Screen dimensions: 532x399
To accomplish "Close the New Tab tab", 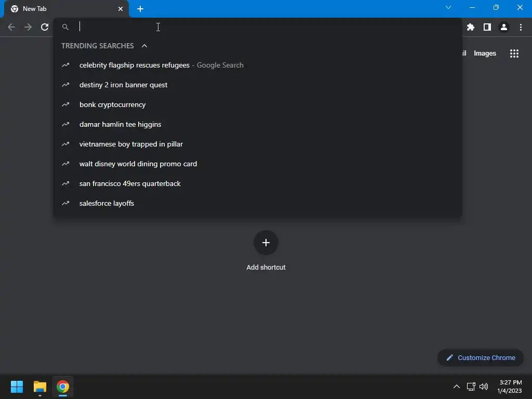I will pyautogui.click(x=121, y=9).
